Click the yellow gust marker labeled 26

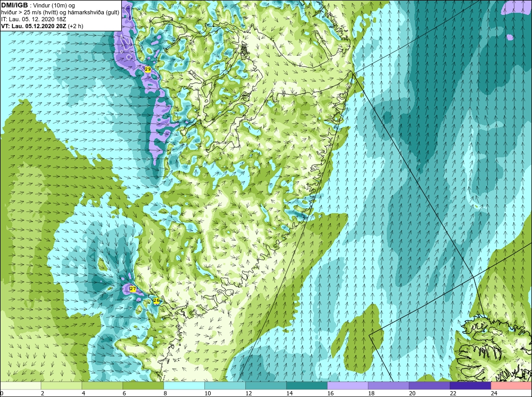156,300
